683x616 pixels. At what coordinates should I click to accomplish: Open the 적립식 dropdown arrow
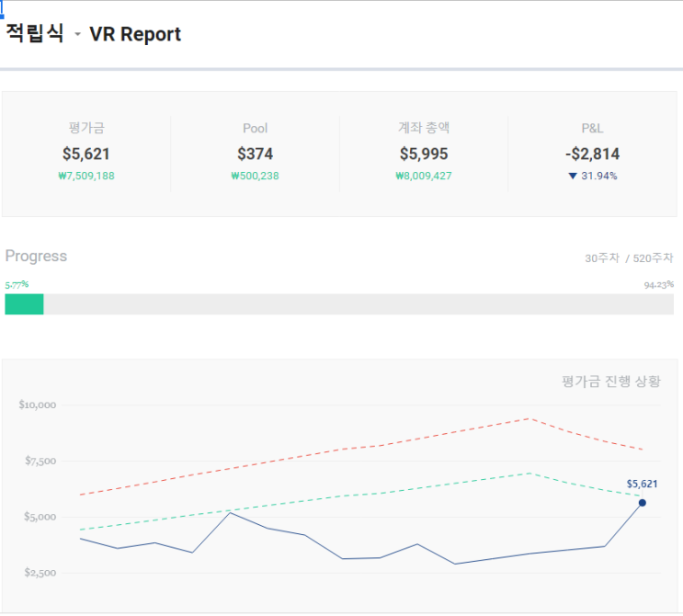77,34
